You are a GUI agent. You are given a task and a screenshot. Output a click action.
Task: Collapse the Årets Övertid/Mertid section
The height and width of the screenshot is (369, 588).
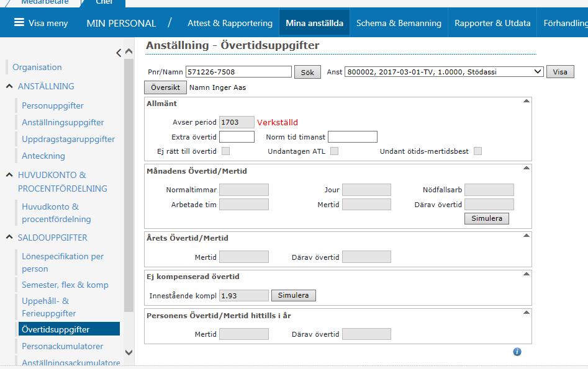point(527,236)
